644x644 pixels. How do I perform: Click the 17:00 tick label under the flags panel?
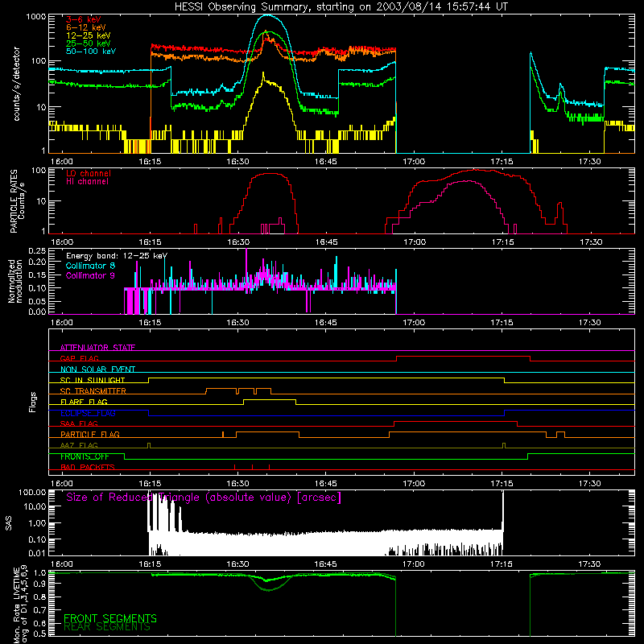pyautogui.click(x=414, y=484)
